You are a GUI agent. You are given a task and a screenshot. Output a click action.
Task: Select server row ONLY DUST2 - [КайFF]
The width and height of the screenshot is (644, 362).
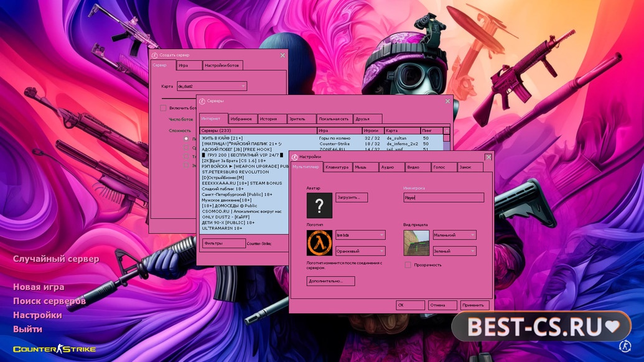pyautogui.click(x=245, y=216)
